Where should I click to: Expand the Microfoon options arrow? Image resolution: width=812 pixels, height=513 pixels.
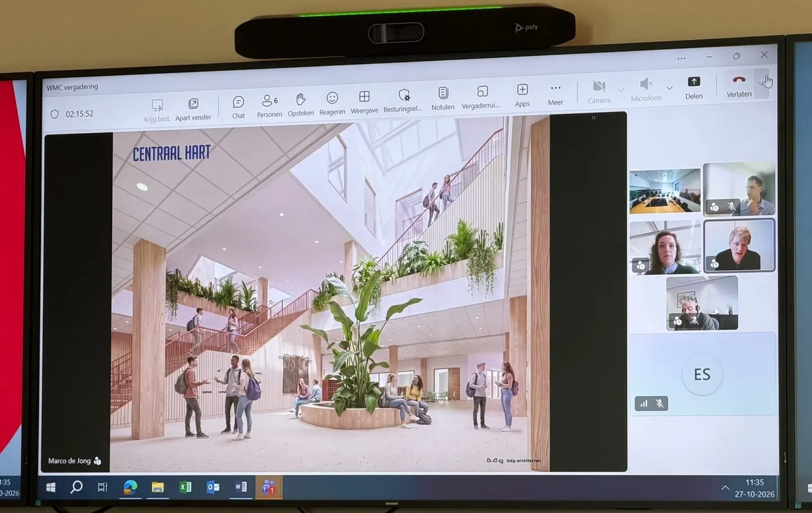coord(669,88)
